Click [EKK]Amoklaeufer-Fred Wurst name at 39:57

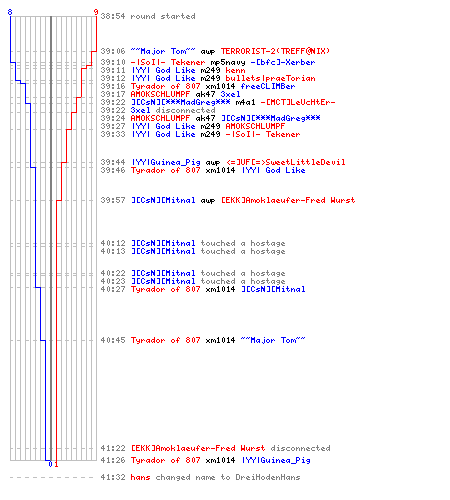pos(288,200)
